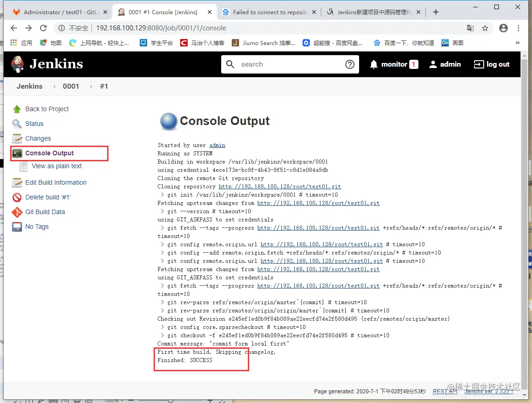Open a new browser tab
Viewport: 532px width, 403px height.
(x=436, y=12)
